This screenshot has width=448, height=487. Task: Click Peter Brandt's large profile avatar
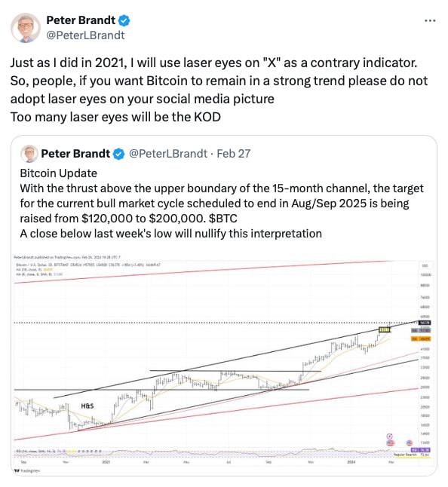pyautogui.click(x=26, y=28)
